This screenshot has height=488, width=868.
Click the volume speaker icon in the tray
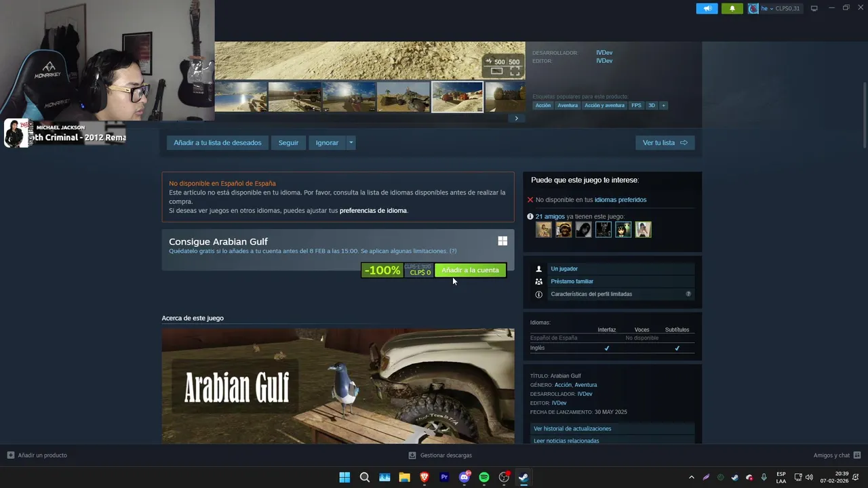click(809, 477)
